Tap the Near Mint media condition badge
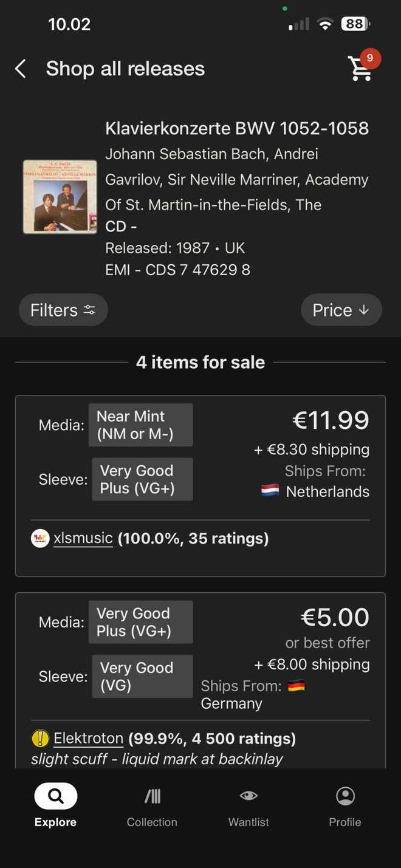Screen dimensions: 401x868 click(x=141, y=425)
